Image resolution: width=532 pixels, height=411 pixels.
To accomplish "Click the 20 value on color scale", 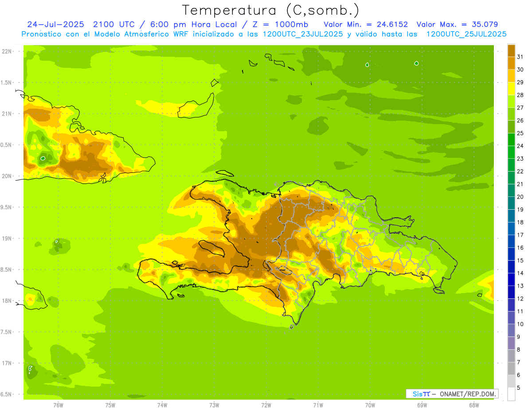I will point(520,197).
